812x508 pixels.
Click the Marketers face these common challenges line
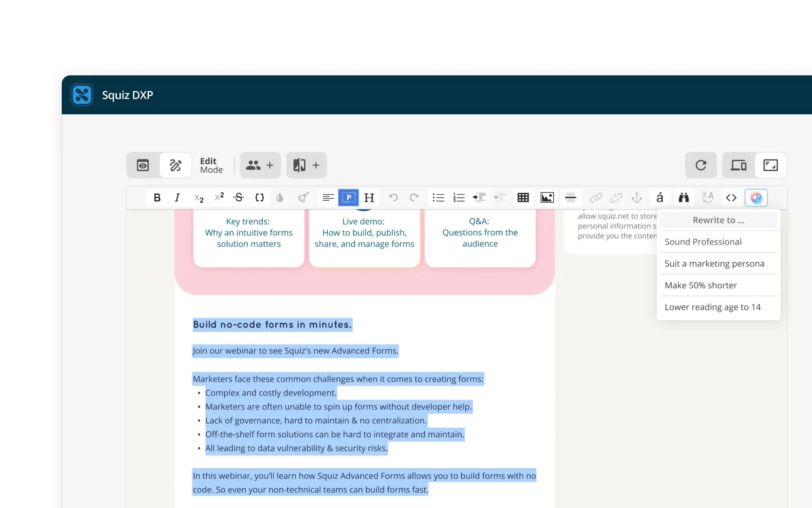click(x=338, y=379)
